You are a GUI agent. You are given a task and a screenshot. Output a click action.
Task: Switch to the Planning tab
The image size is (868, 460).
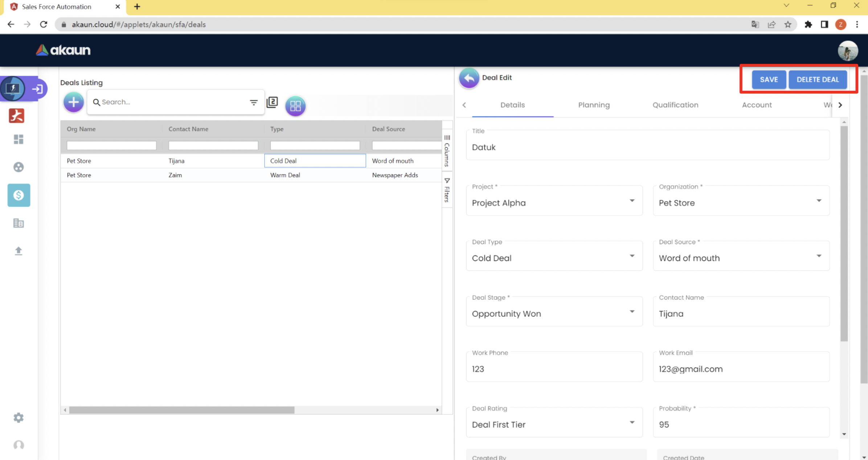594,105
